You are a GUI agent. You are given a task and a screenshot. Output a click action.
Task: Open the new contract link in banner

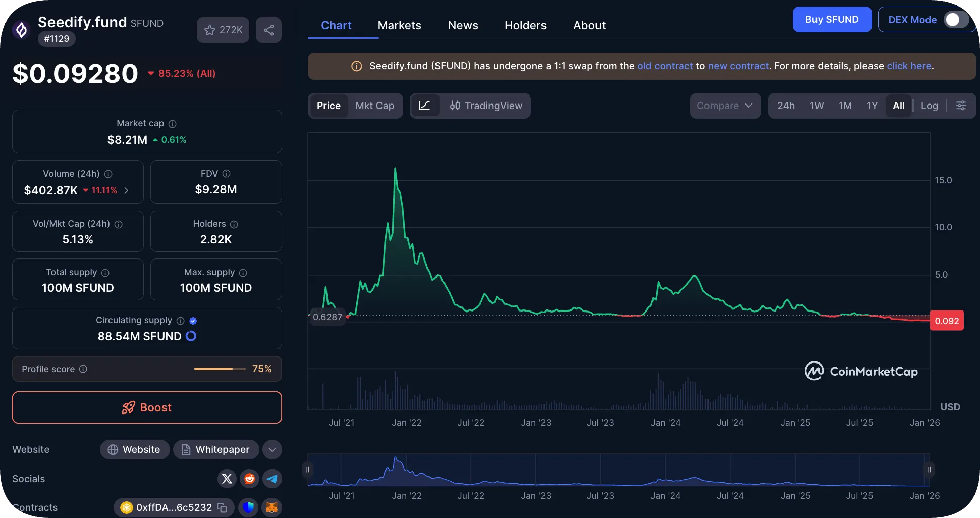tap(738, 66)
